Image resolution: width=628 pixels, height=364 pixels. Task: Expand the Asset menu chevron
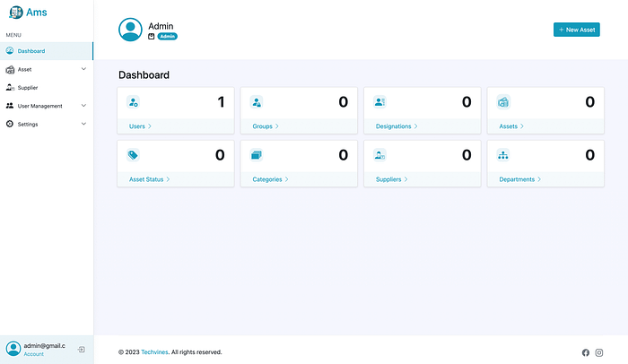(x=83, y=69)
